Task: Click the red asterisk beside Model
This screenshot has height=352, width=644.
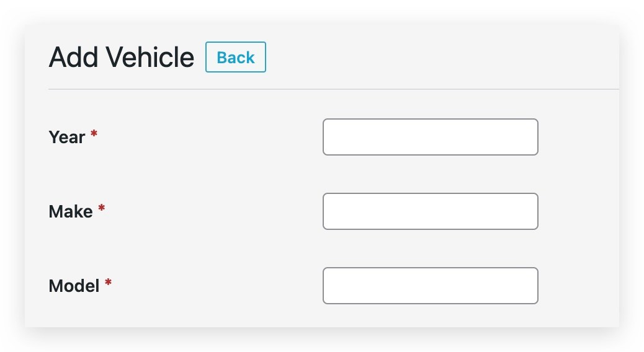Action: 108,283
